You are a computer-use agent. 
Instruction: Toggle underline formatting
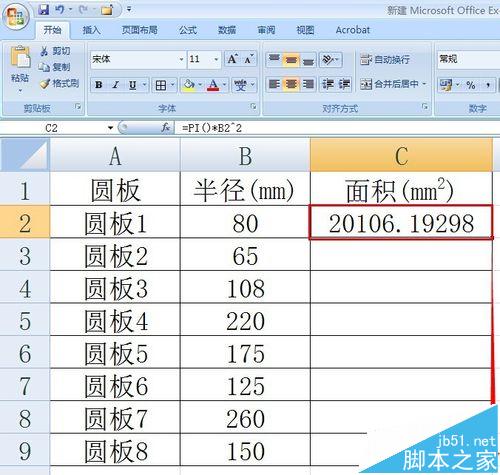pyautogui.click(x=133, y=85)
